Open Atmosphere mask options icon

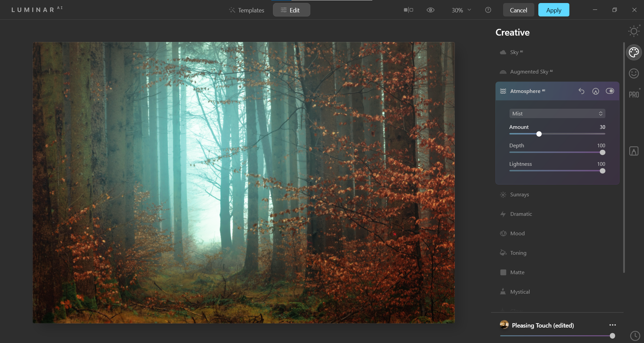(596, 91)
